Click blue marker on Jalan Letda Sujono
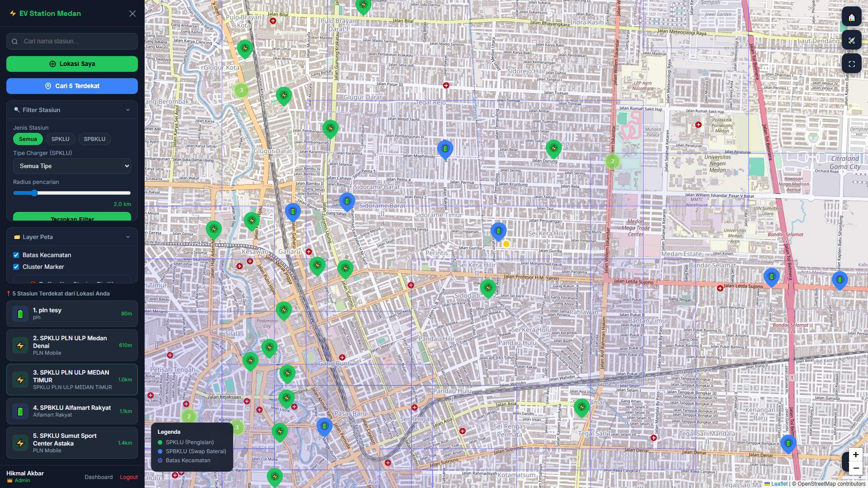This screenshot has width=868, height=488. pyautogui.click(x=772, y=277)
